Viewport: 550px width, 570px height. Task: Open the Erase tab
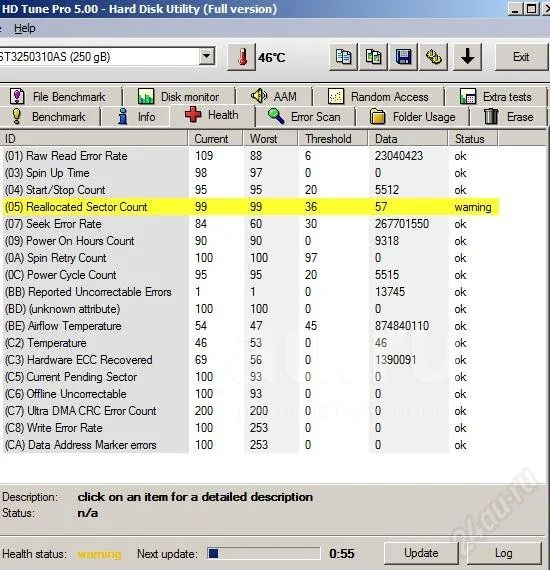(x=509, y=117)
